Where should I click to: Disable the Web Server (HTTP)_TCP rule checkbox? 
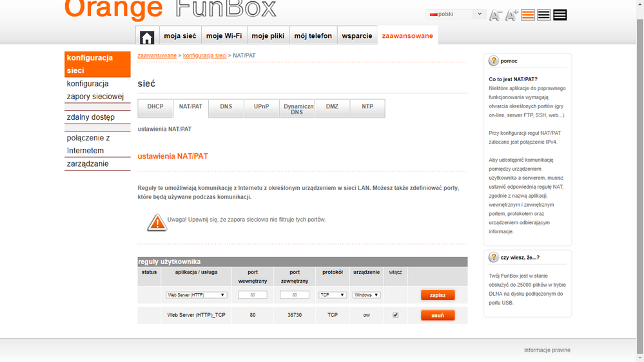(395, 315)
